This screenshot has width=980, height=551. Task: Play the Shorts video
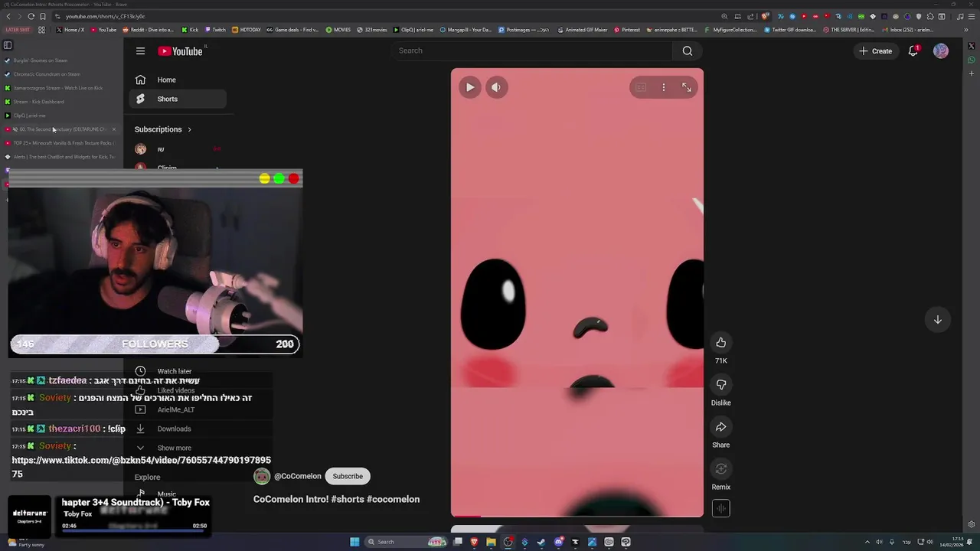point(470,87)
